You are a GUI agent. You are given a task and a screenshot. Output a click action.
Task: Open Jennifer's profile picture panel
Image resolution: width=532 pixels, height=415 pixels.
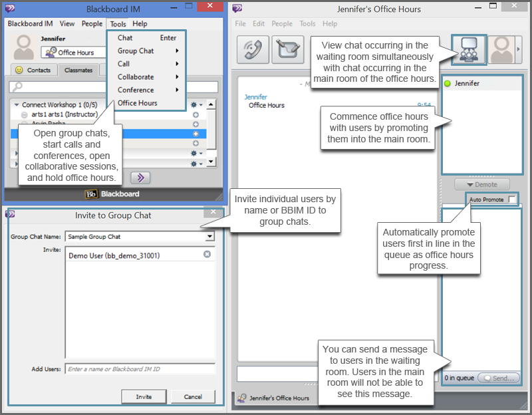(501, 49)
